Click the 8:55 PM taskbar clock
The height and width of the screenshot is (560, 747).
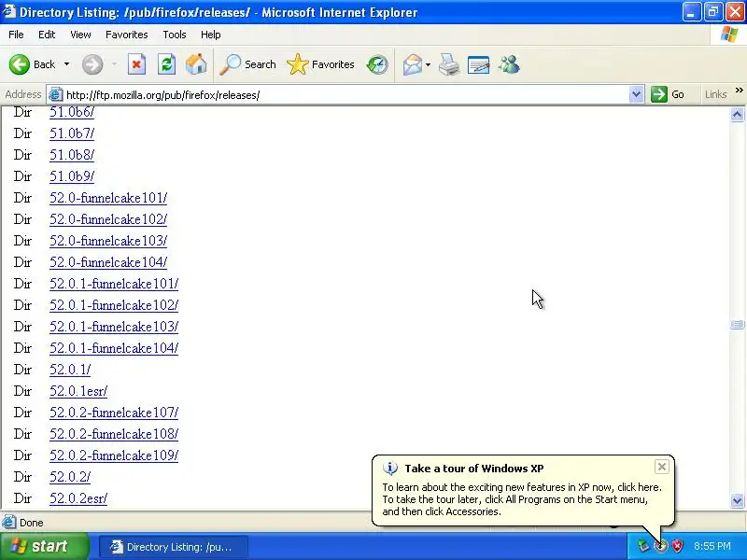(712, 546)
